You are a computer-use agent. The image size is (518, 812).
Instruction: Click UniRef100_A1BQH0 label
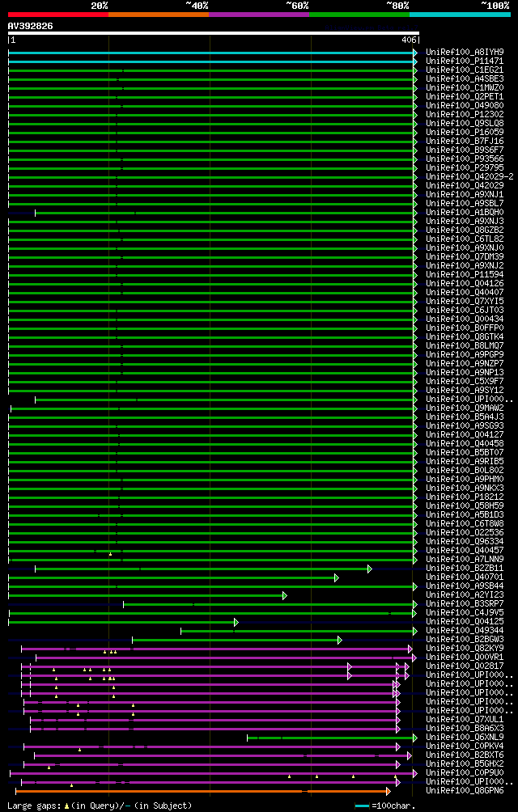pos(465,213)
